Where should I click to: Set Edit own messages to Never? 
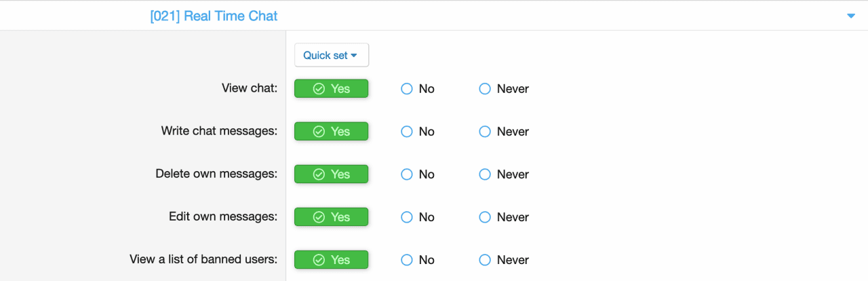click(485, 217)
